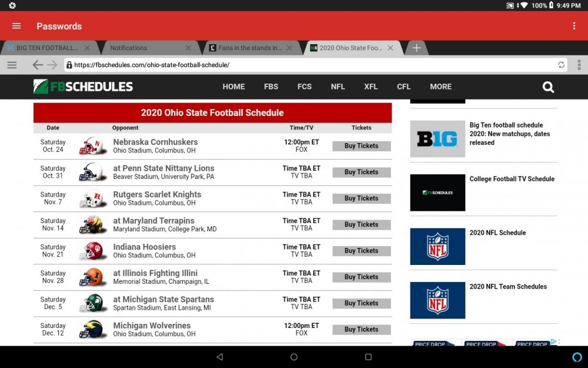Image resolution: width=588 pixels, height=368 pixels.
Task: Switch to the Notifications tab
Action: click(129, 48)
